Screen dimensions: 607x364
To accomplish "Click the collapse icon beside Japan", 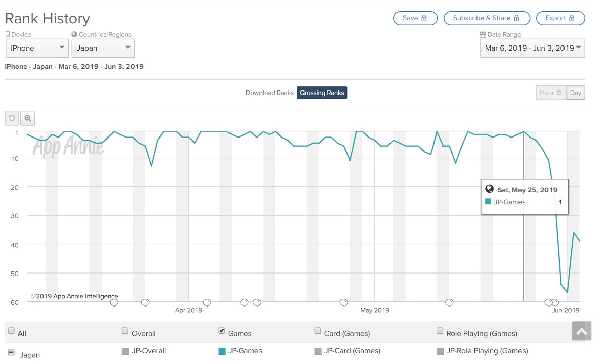I will coord(11,353).
